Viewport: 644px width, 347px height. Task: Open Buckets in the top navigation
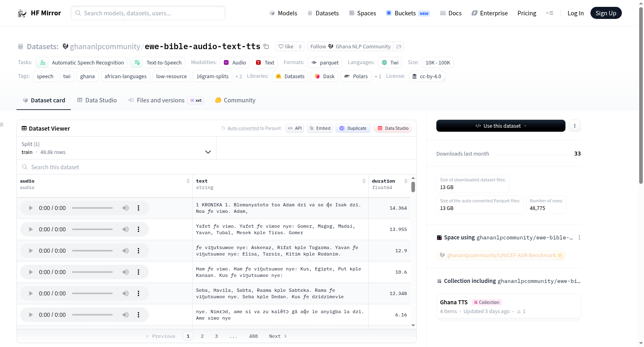(x=408, y=13)
